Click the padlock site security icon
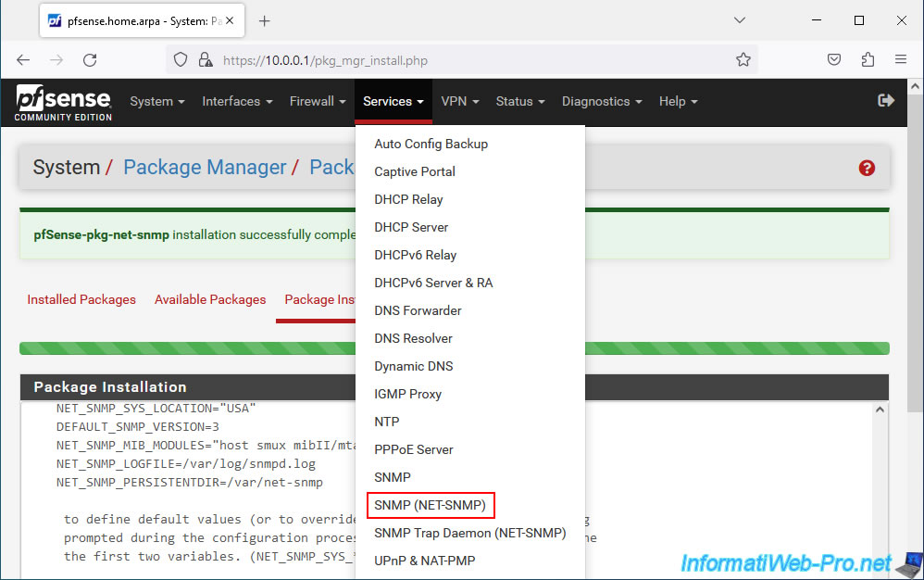The image size is (924, 580). tap(205, 60)
